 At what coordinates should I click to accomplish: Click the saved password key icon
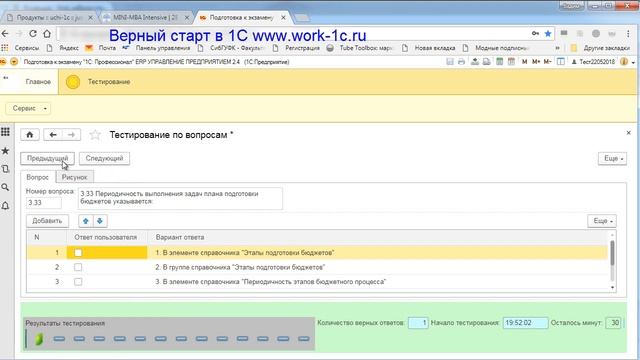[535, 34]
